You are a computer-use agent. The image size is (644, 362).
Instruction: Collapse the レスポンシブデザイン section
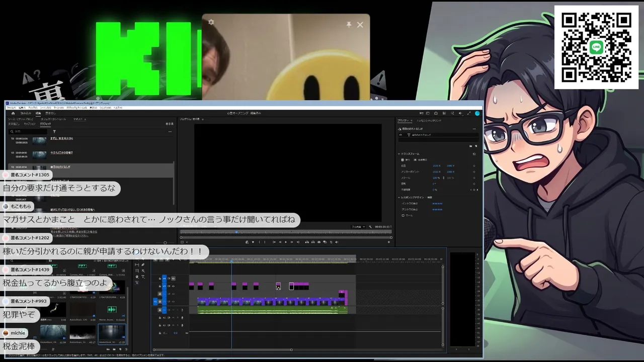coord(399,198)
